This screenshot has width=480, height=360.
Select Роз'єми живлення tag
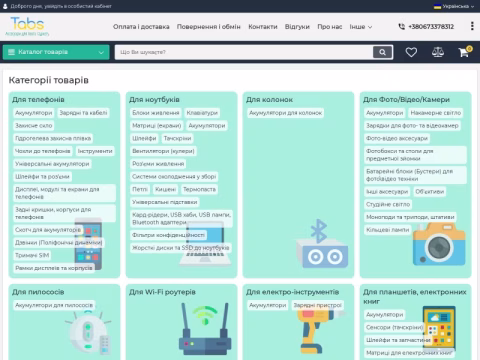[x=158, y=164]
